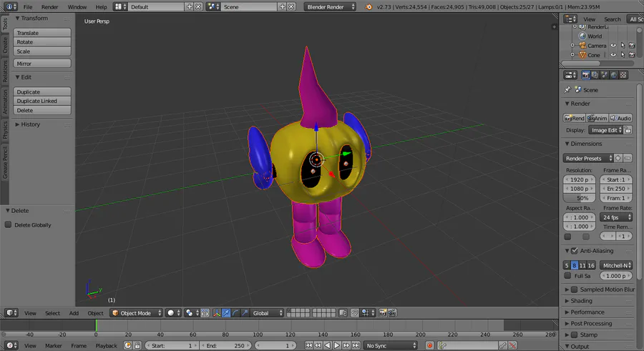The width and height of the screenshot is (644, 351).
Task: Select the Texture properties tab icon
Action: [623, 75]
